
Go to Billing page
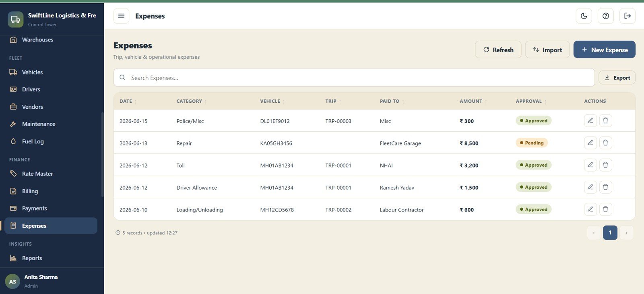click(x=51, y=191)
